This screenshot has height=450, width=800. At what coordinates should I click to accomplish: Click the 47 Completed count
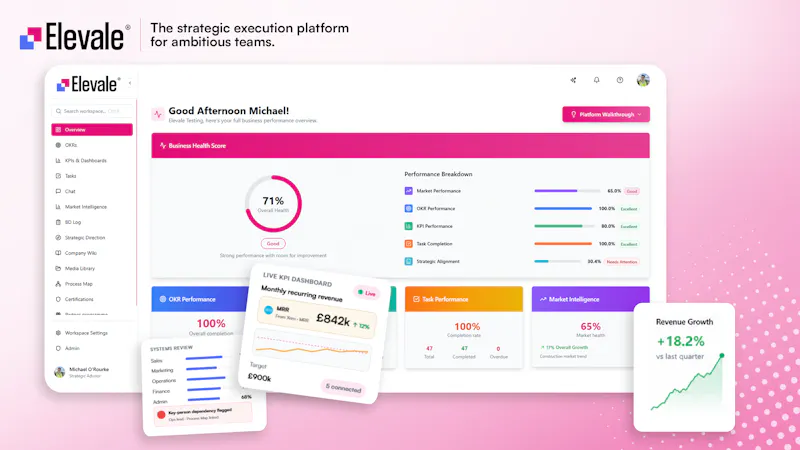464,348
